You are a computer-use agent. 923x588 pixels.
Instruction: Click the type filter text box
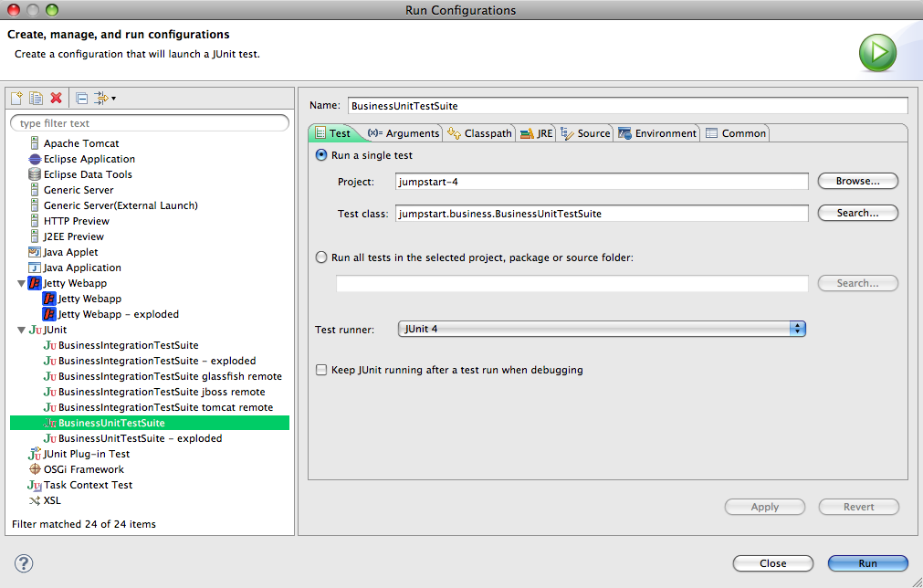tap(150, 123)
